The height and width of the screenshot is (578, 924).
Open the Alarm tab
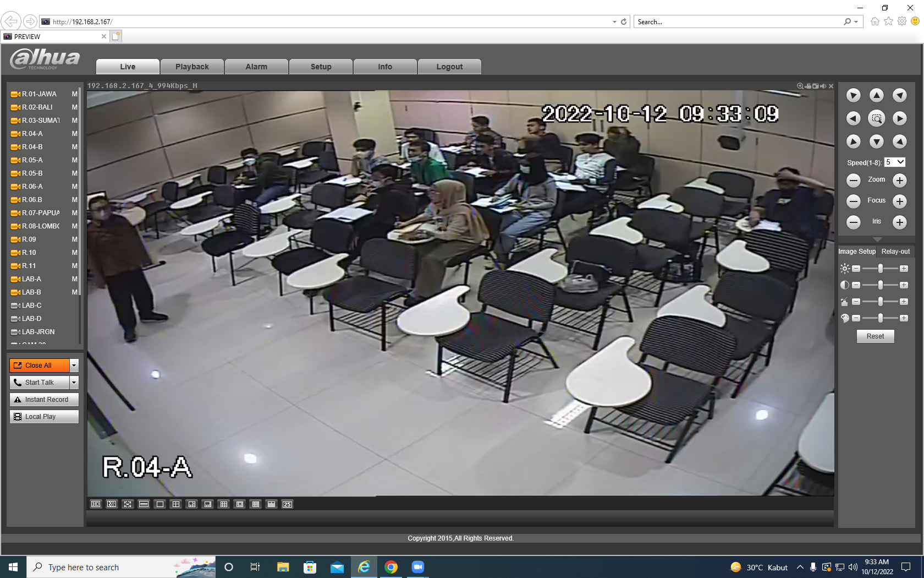click(x=256, y=67)
